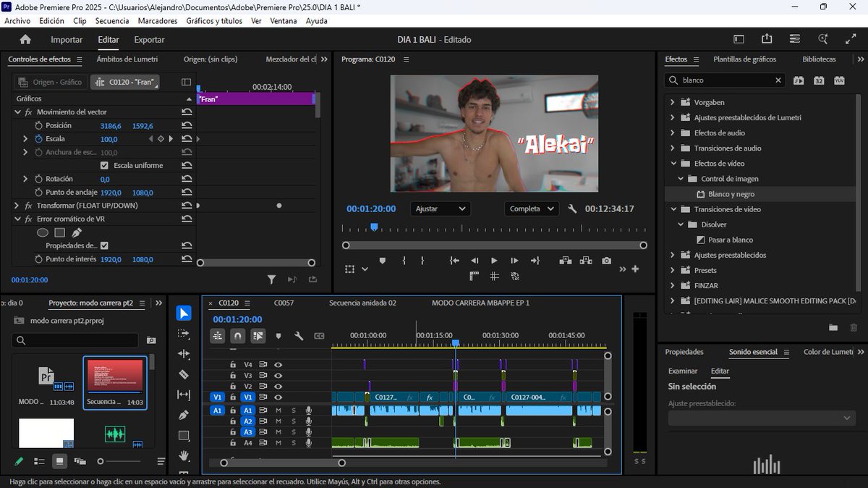Screen dimensions: 868x488
Task: Select the Track Select Forward tool
Action: click(x=184, y=334)
